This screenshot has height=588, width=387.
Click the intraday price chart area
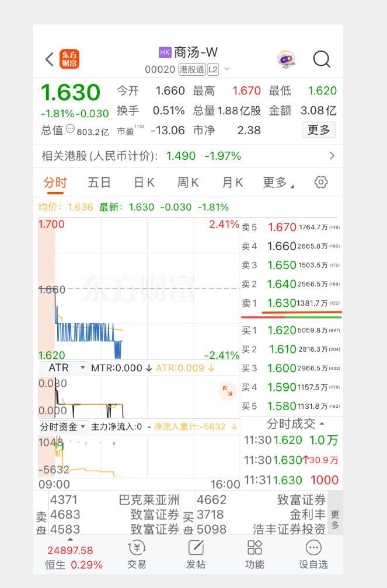coord(138,289)
